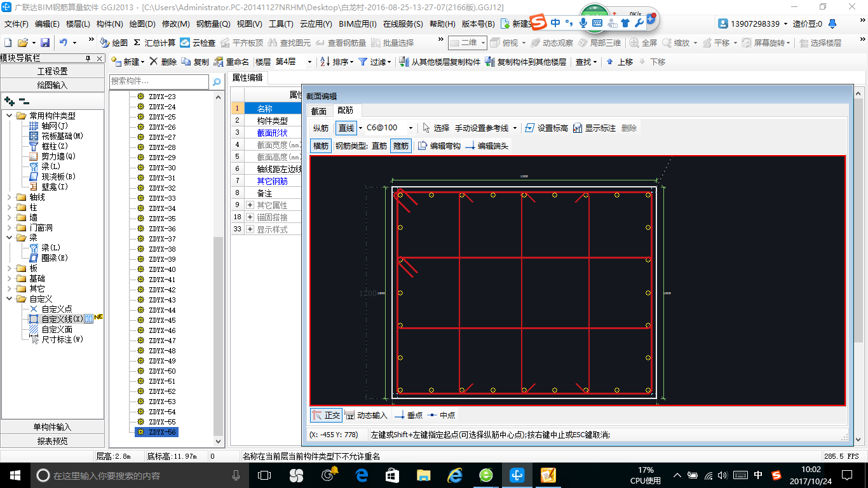Expand 锚固搭接 property row
This screenshot has height=488, width=868.
point(250,217)
